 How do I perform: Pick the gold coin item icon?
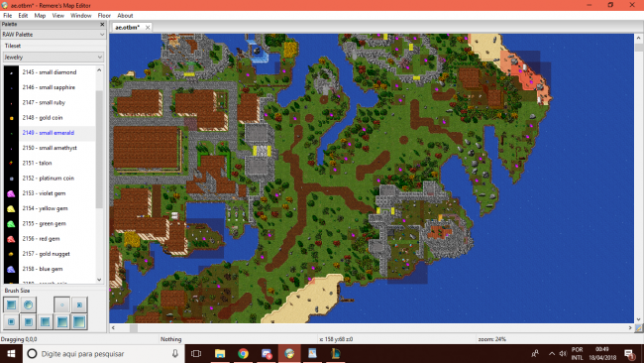click(x=11, y=118)
